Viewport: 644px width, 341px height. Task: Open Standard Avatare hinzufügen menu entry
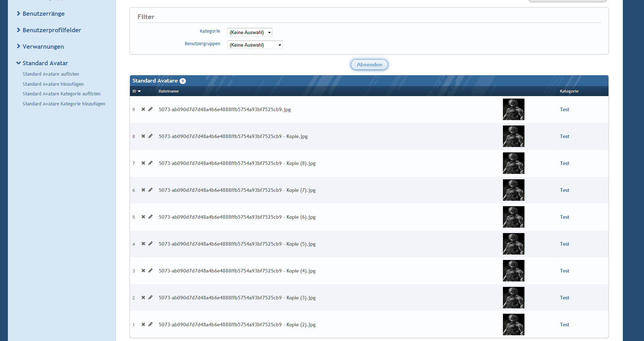53,84
